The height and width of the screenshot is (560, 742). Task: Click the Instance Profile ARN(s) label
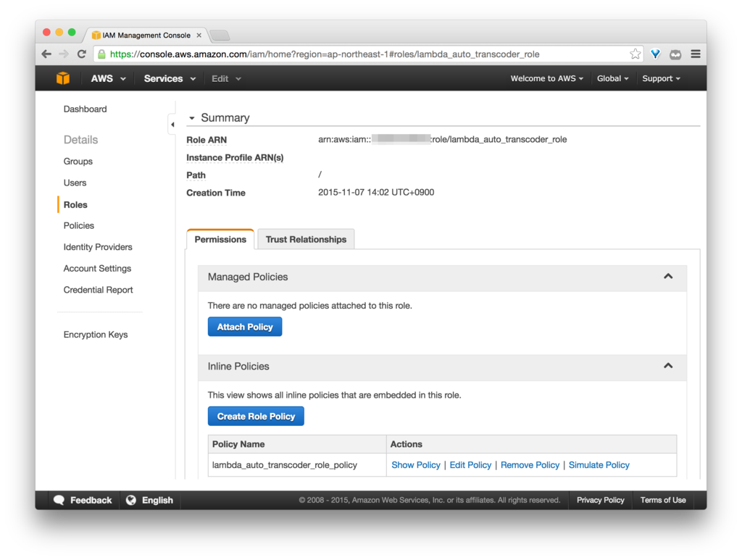(235, 157)
